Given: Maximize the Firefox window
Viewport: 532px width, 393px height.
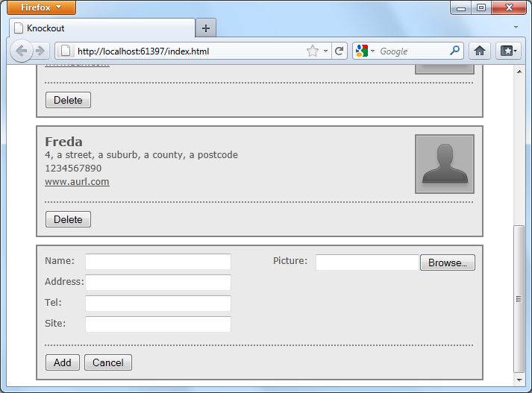Looking at the screenshot, I should pyautogui.click(x=481, y=7).
